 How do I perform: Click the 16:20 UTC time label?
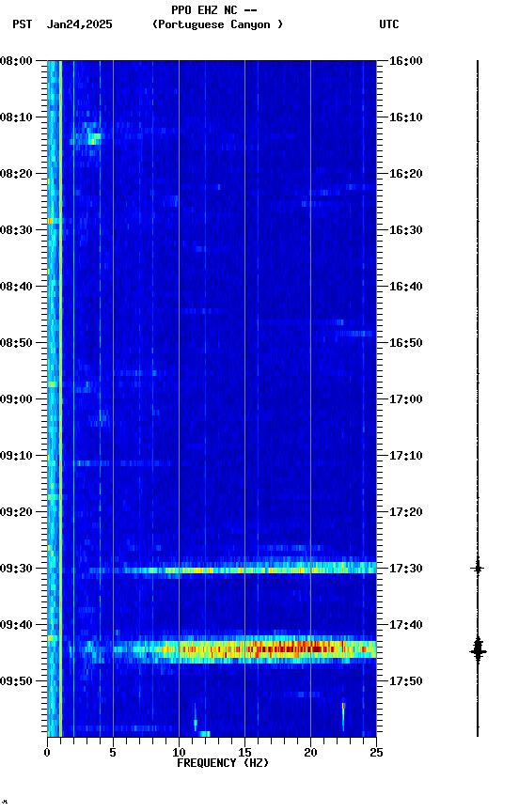point(406,174)
